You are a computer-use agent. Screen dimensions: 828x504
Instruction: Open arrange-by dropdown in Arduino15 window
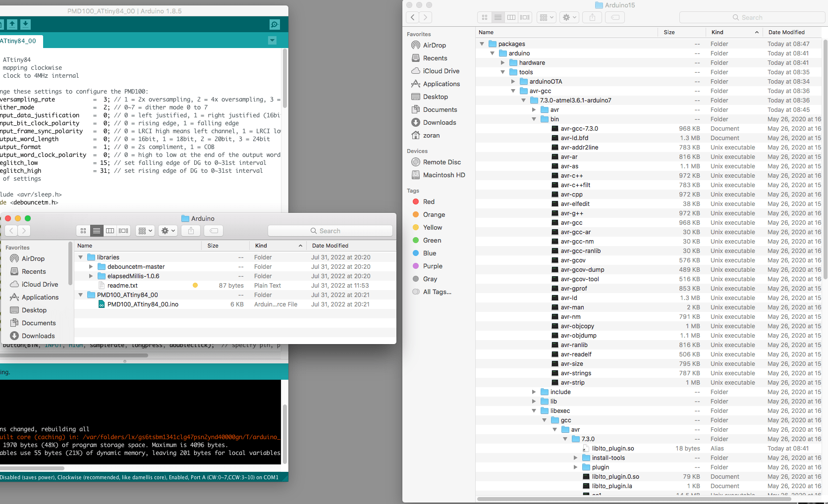547,17
